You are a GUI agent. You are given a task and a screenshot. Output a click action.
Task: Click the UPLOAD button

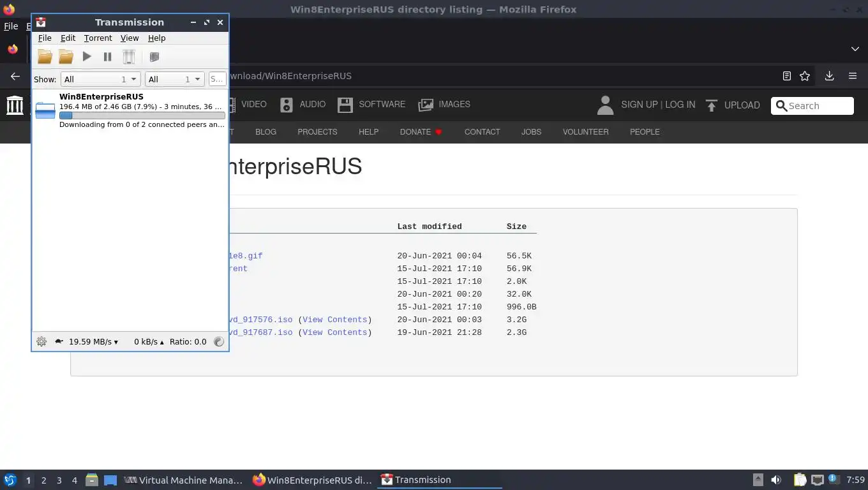(x=732, y=105)
